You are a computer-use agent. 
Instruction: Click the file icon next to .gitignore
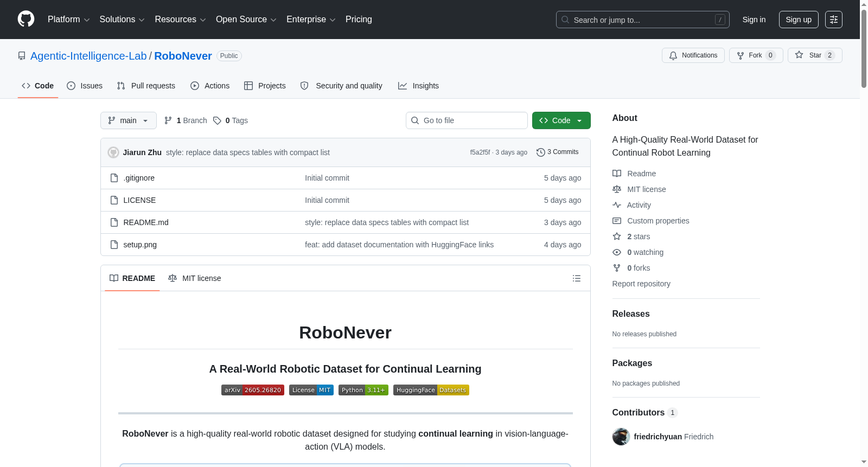pyautogui.click(x=114, y=178)
